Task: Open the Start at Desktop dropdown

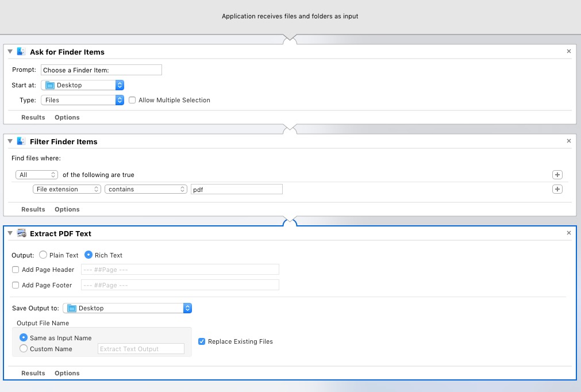Action: pyautogui.click(x=83, y=85)
